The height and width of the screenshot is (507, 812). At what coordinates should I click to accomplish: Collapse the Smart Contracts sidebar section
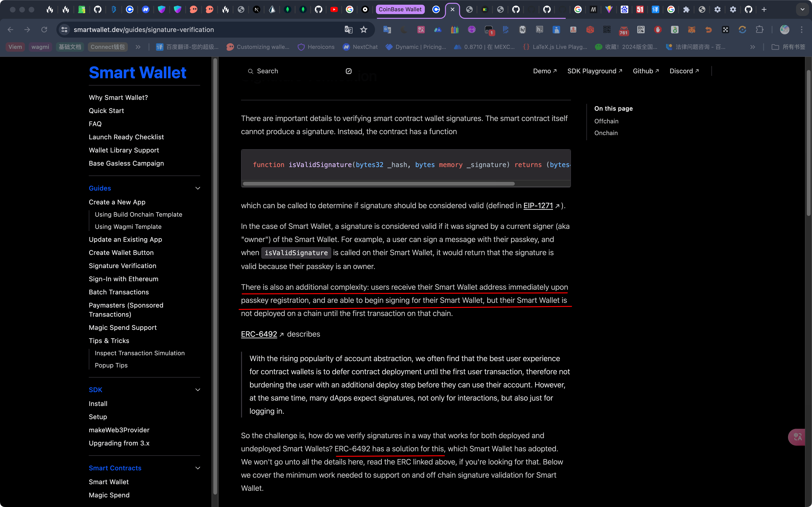pos(198,468)
